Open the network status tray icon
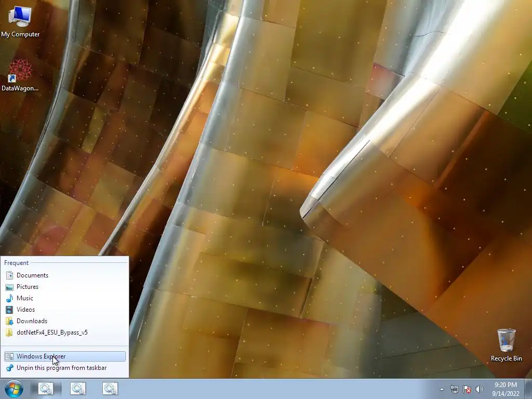The width and height of the screenshot is (532, 399). [454, 389]
